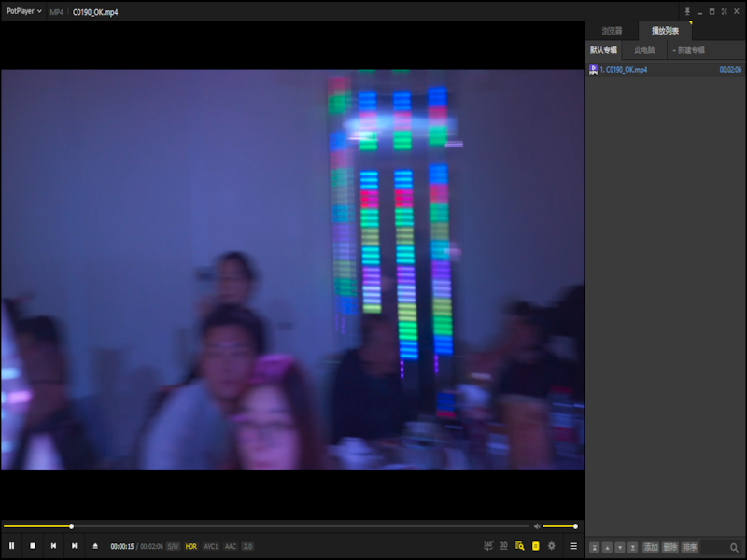
Task: Toggle the S/W decoder indicator
Action: pos(173,546)
